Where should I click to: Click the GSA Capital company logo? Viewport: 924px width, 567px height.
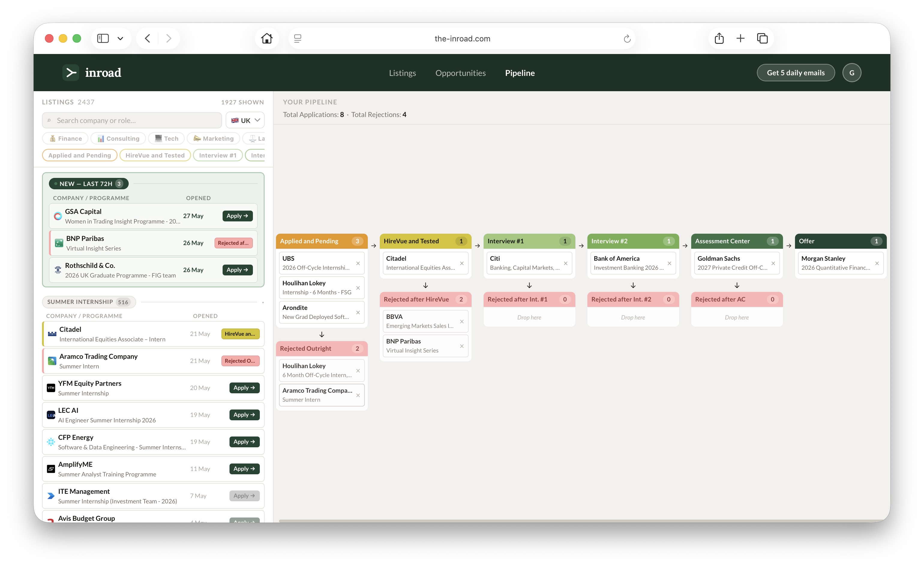tap(58, 216)
